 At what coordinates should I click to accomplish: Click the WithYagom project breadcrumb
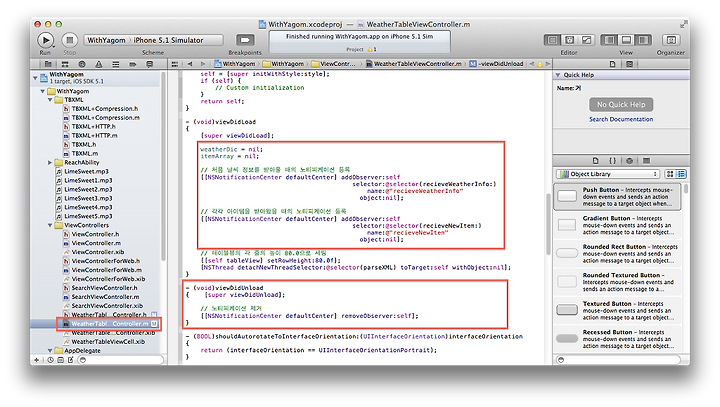pos(235,64)
